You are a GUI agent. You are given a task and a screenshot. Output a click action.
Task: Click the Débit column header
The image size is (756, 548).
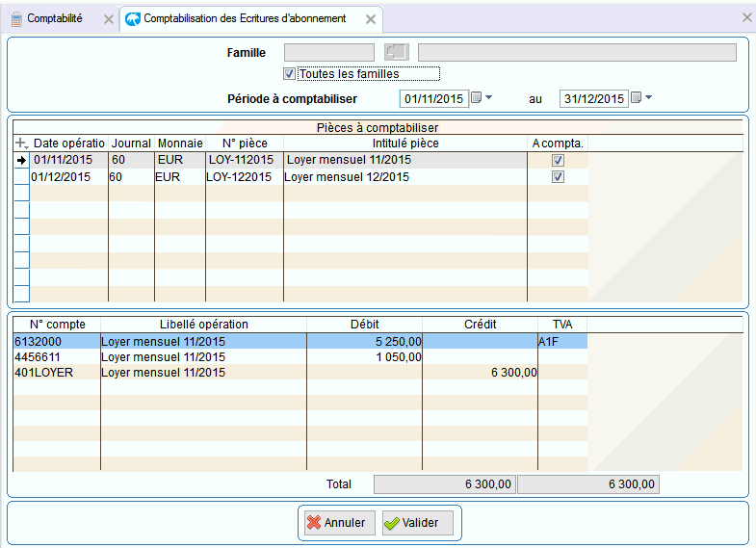(364, 325)
